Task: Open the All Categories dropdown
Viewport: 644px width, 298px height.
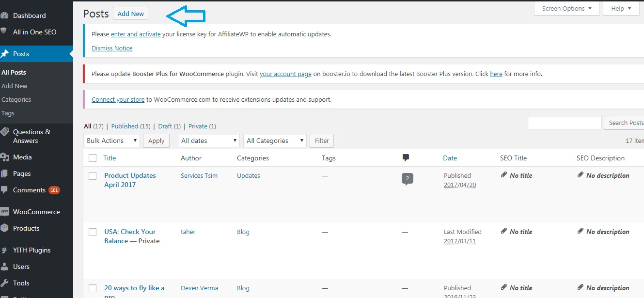Action: 275,141
